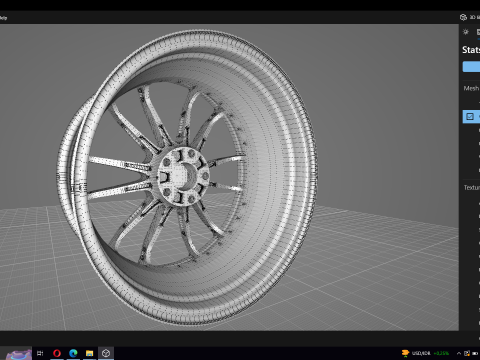Open the USD/IDR currency widget
The width and height of the screenshot is (480, 360).
pos(425,353)
